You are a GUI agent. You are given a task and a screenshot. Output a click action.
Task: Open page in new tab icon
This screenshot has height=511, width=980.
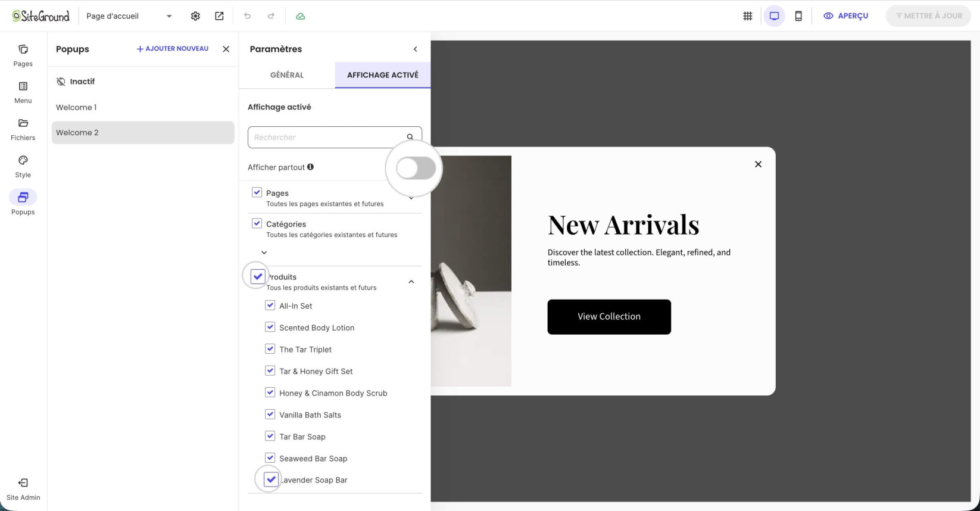tap(219, 16)
